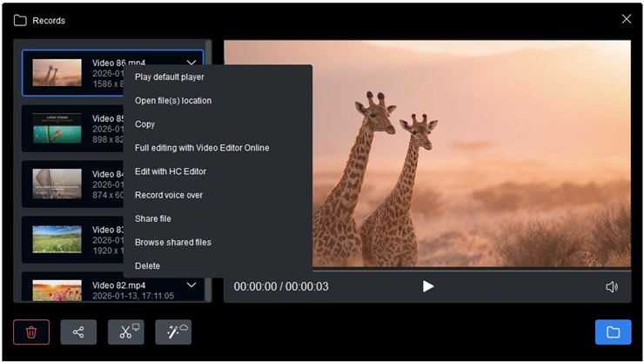This screenshot has height=362, width=644.
Task: Expand the Video 86.mp4 chevron
Action: tap(191, 63)
